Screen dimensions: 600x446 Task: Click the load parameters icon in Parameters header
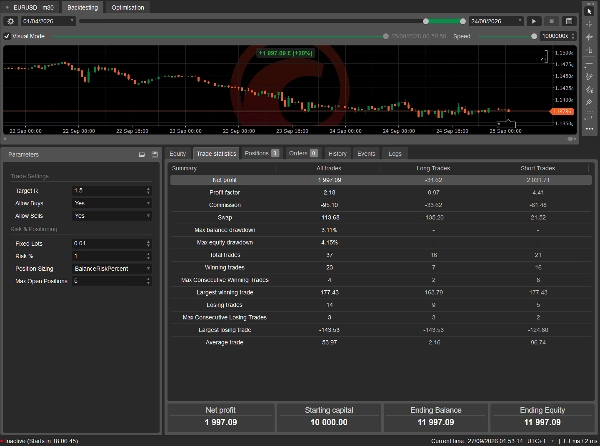click(x=142, y=155)
